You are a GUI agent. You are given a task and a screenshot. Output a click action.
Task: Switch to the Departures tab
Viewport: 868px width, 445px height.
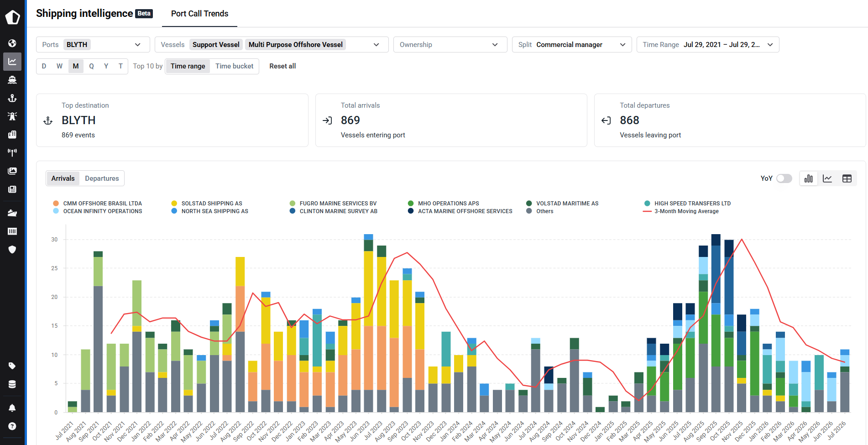[102, 178]
